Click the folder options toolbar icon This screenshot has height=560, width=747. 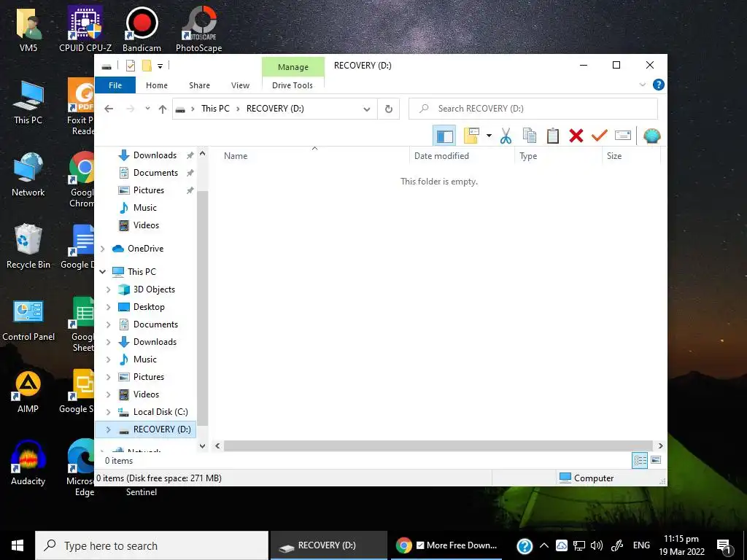(x=471, y=136)
